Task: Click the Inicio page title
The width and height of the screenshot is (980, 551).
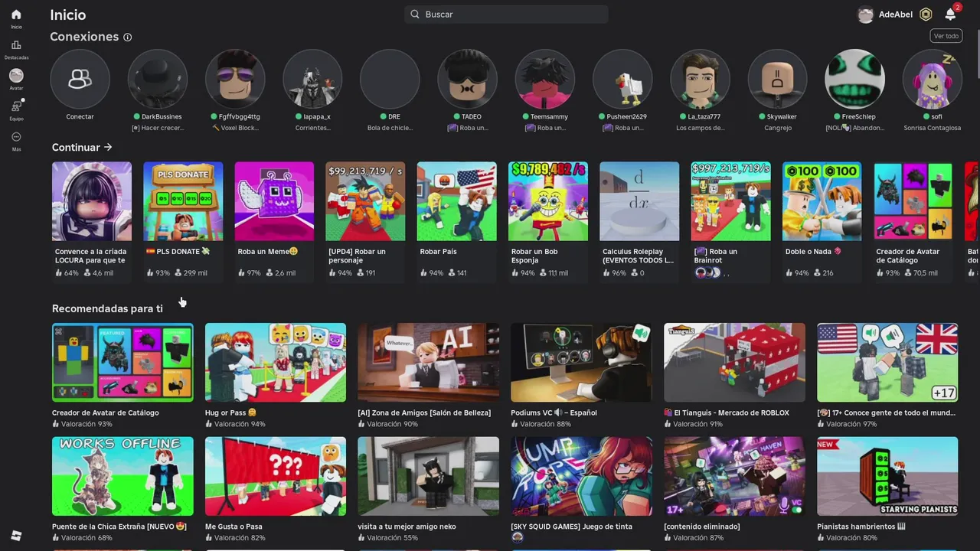Action: pyautogui.click(x=68, y=15)
